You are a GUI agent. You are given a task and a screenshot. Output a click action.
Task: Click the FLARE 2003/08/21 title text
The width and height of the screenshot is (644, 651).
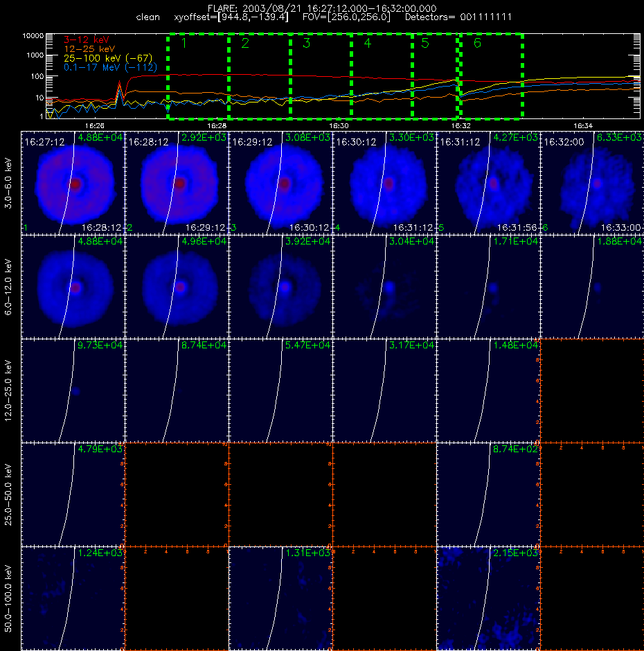pos(322,8)
